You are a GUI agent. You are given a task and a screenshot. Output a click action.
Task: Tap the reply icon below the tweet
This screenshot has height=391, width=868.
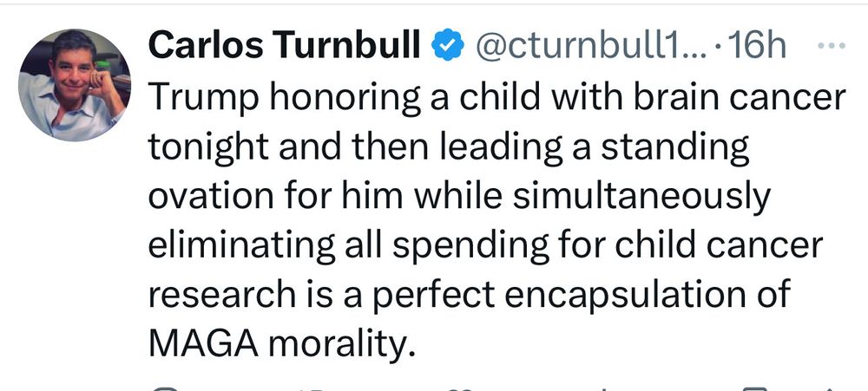coord(164,388)
